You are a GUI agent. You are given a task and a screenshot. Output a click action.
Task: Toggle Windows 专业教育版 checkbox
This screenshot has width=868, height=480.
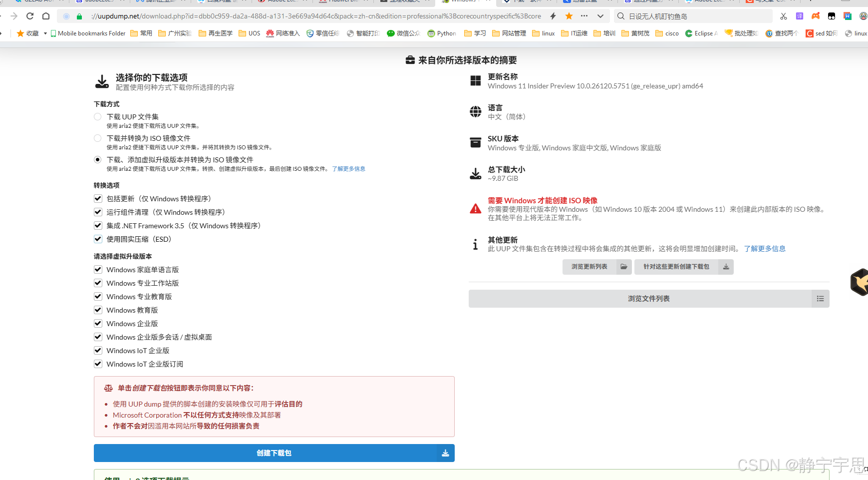pos(98,297)
